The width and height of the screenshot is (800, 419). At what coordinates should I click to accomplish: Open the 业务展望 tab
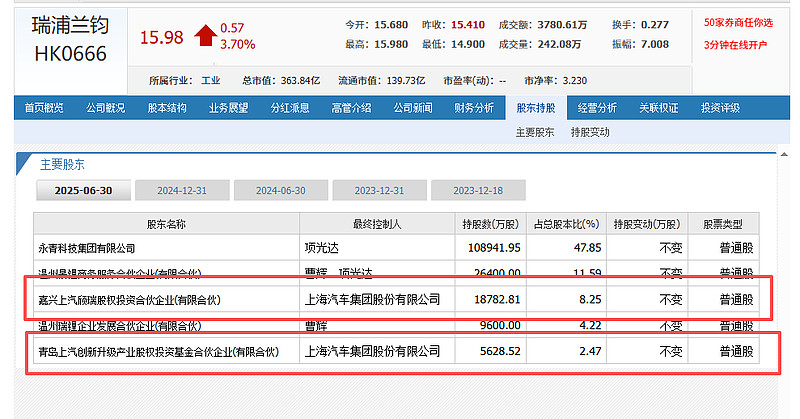coord(229,108)
